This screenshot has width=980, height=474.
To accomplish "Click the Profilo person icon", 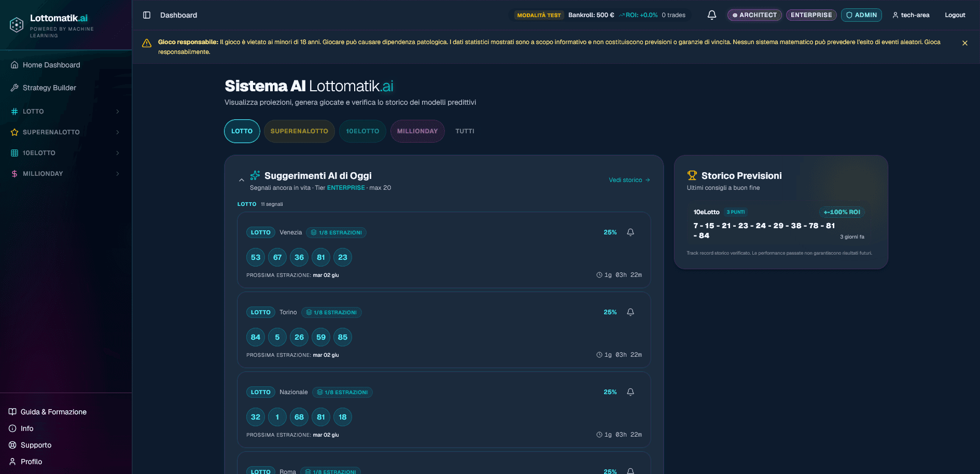I will 12,462.
